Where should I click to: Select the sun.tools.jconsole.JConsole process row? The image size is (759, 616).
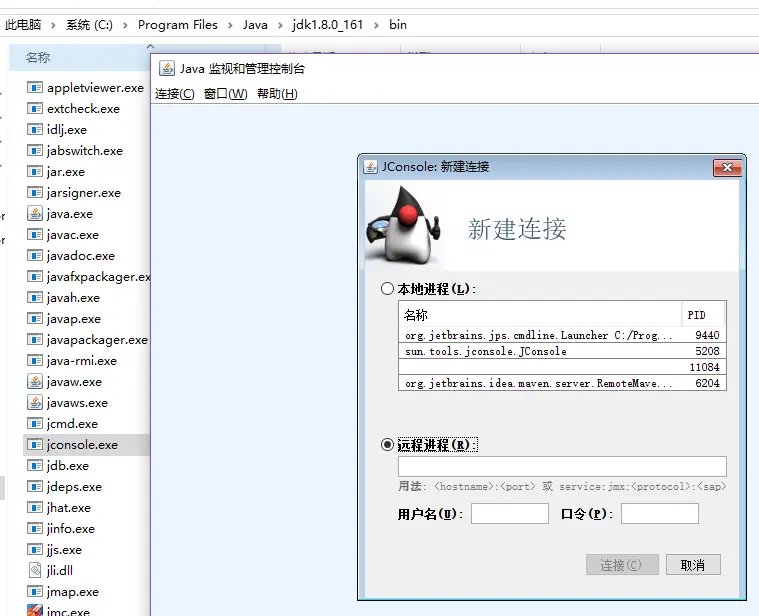pyautogui.click(x=562, y=351)
